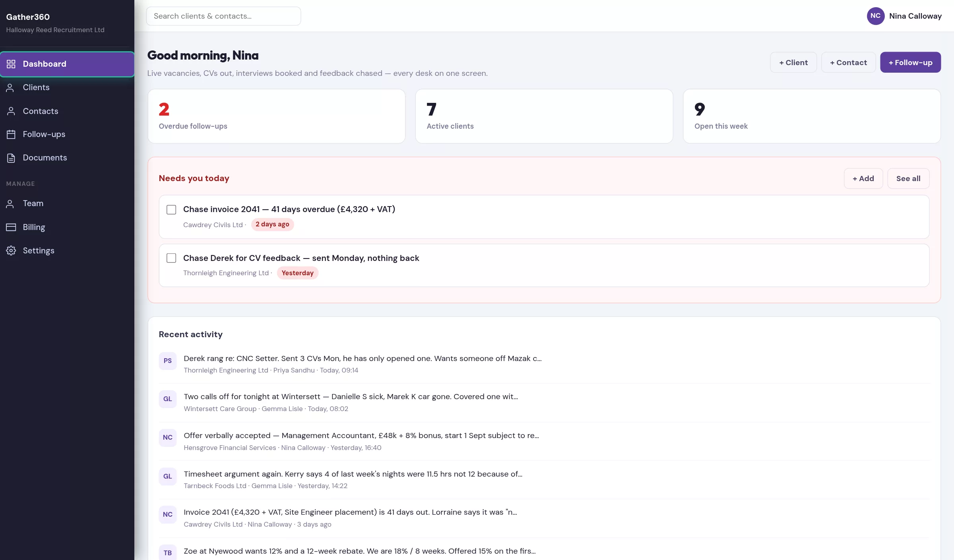Image resolution: width=954 pixels, height=560 pixels.
Task: Open the Active clients stat card
Action: [544, 116]
